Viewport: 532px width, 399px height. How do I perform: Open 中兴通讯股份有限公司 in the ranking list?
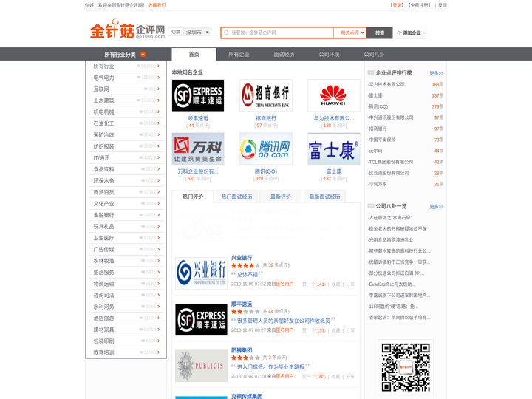(391, 117)
